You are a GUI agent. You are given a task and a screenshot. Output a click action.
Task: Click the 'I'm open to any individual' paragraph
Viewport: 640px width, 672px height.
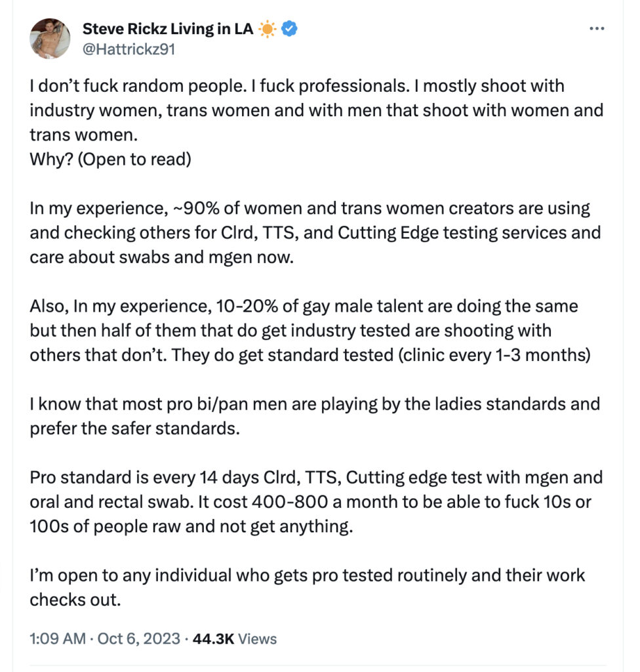click(x=307, y=587)
